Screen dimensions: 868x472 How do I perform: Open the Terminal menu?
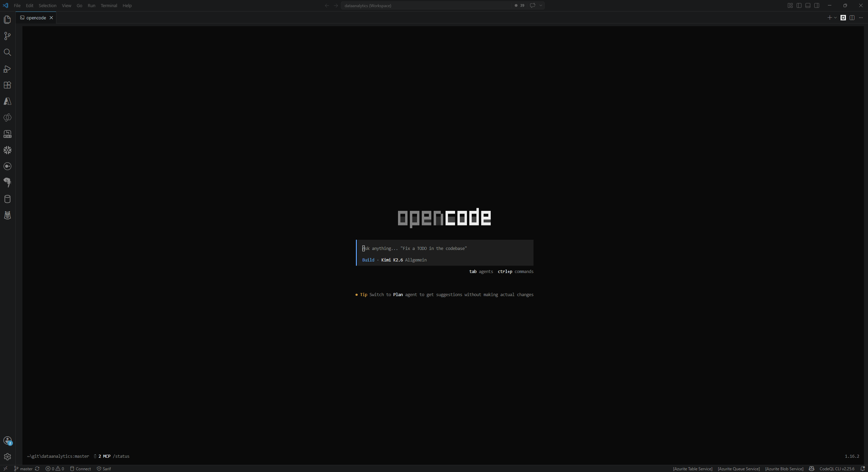109,5
